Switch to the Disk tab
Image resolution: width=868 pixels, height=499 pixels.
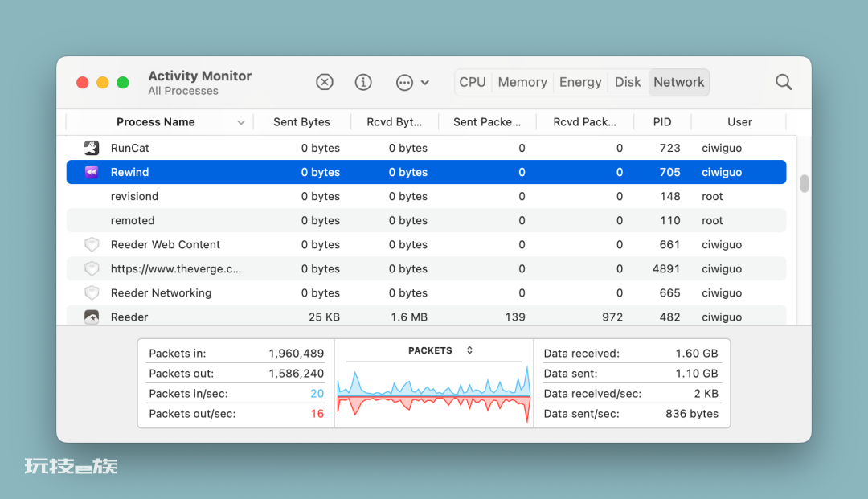click(628, 83)
